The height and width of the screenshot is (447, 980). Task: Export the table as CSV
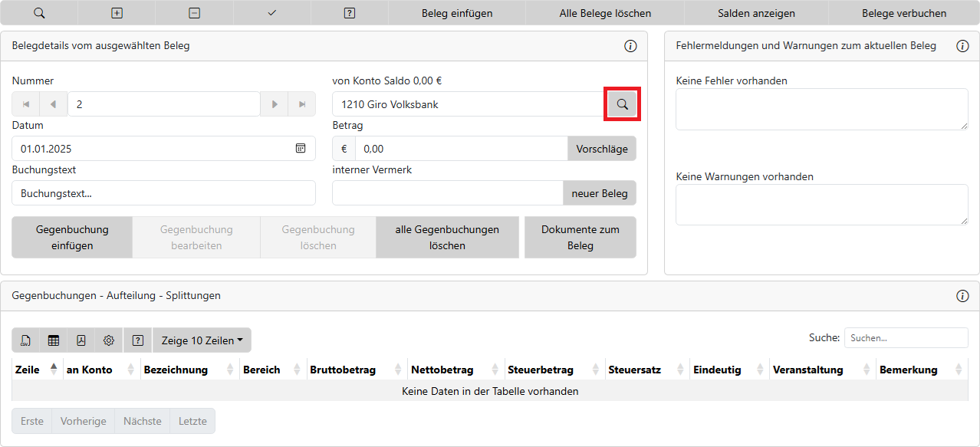coord(26,340)
